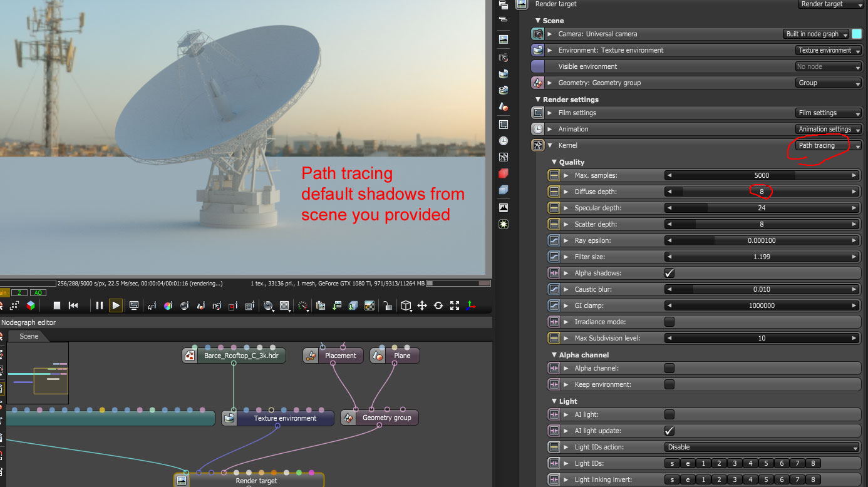Click the cyan color swatch in Camera row
This screenshot has width=868, height=487.
(857, 34)
